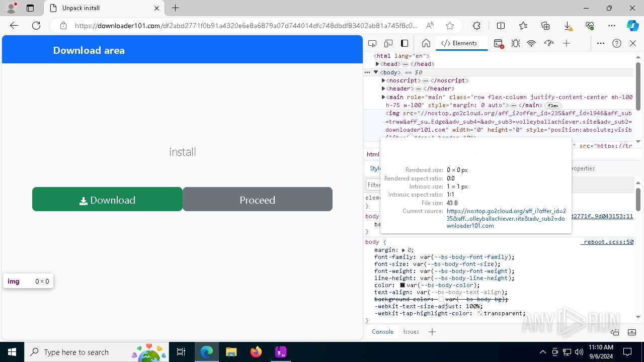Open the background-color white swatch
The width and height of the screenshot is (644, 362).
[x=441, y=299]
